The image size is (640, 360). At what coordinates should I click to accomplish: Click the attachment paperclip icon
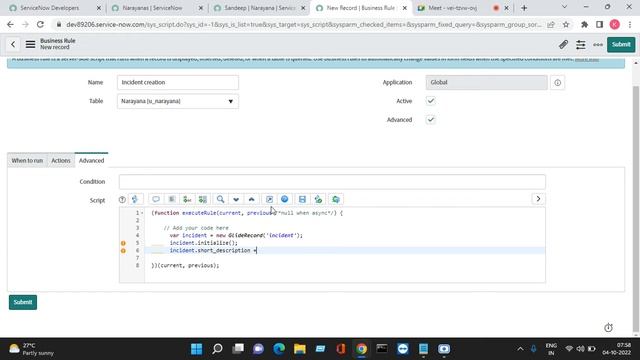[x=563, y=44]
